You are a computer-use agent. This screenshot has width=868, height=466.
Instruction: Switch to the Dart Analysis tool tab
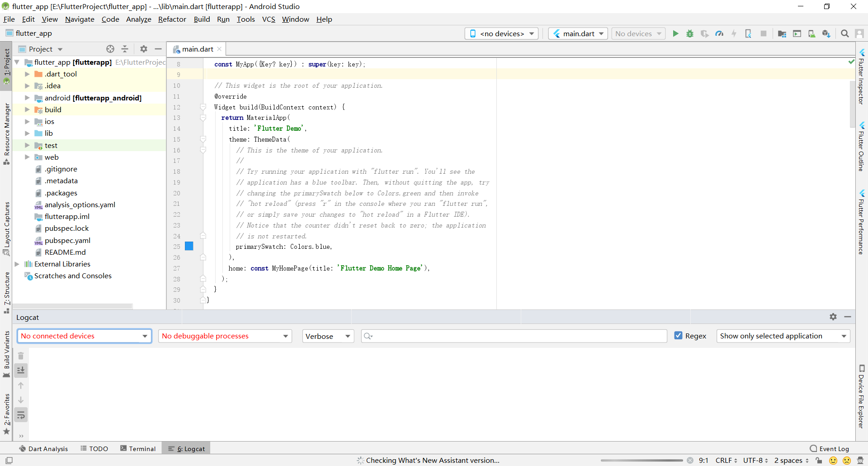pos(43,448)
